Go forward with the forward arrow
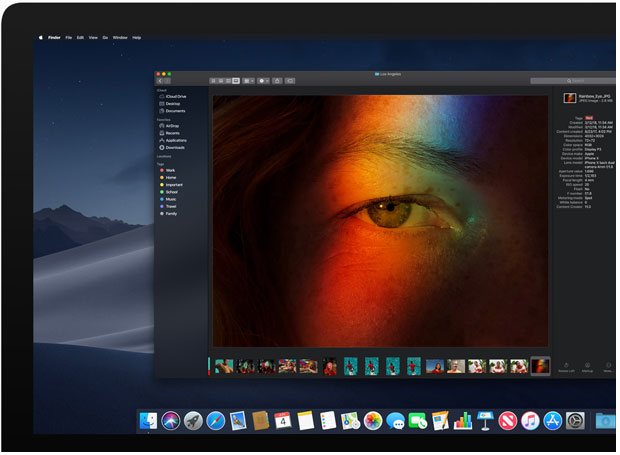Screen dimensions: 620x455 tap(167, 81)
